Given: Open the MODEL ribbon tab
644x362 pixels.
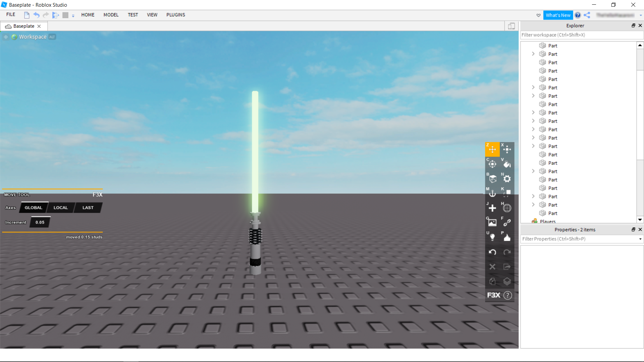Looking at the screenshot, I should pos(111,15).
